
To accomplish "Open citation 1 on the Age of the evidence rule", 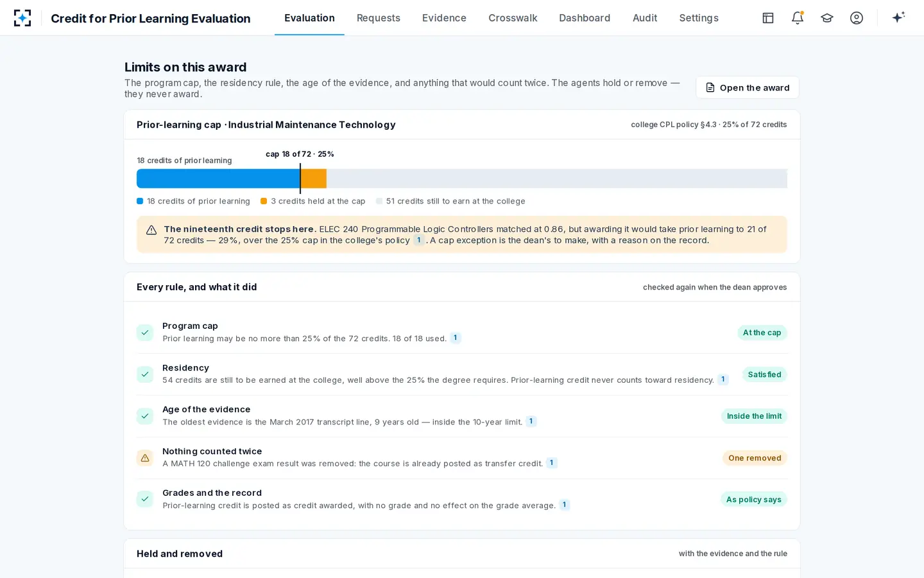I will 531,421.
